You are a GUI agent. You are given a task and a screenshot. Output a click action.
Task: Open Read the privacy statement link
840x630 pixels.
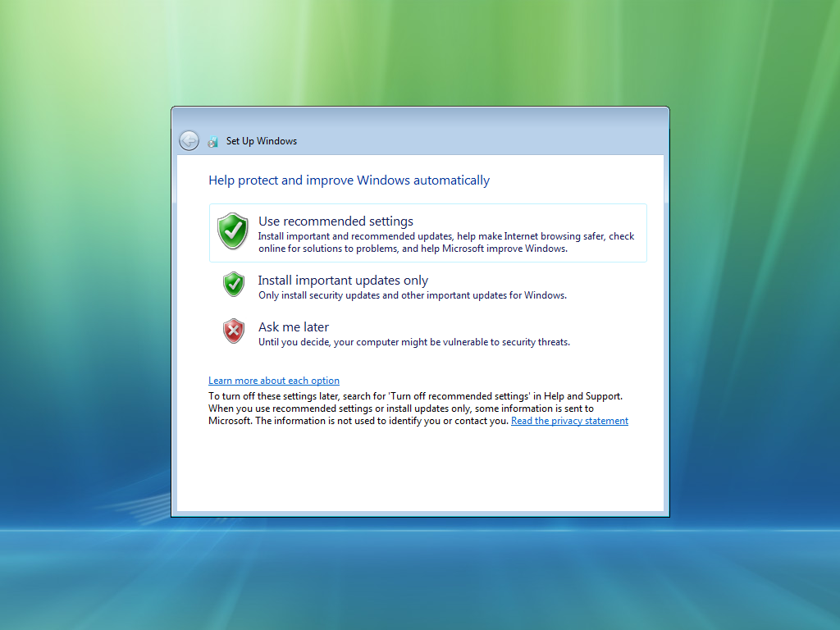coord(569,421)
